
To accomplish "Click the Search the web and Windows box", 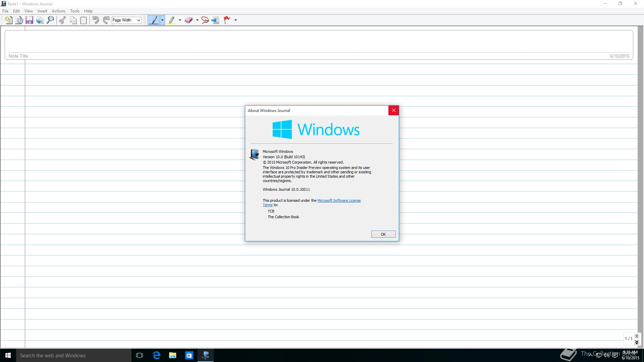I will (x=73, y=355).
